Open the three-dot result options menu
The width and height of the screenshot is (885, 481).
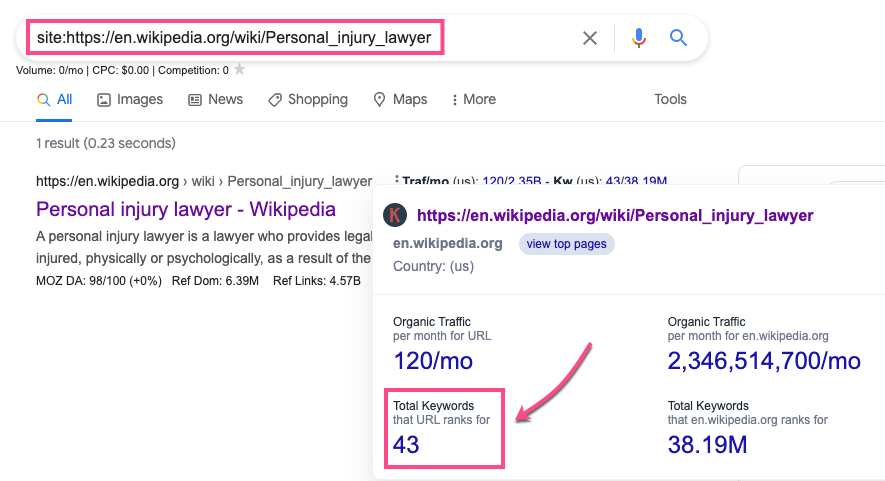(397, 180)
